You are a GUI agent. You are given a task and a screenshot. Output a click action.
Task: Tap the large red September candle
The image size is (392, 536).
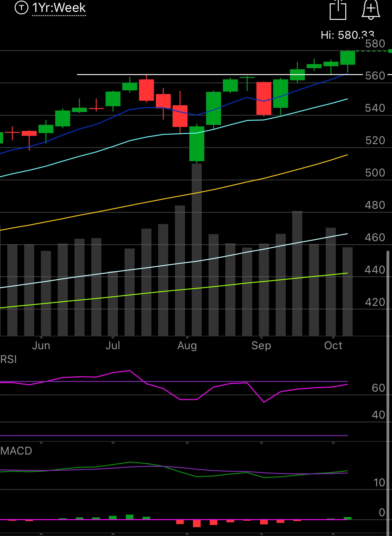pos(264,98)
